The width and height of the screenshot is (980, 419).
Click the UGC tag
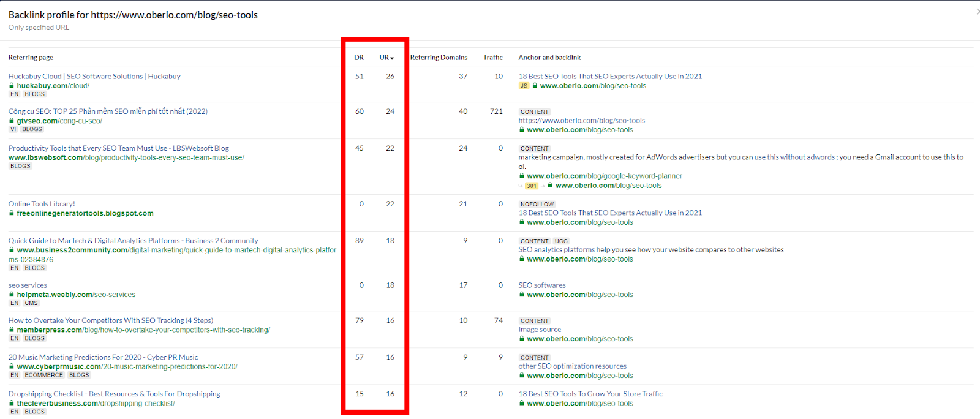click(561, 241)
